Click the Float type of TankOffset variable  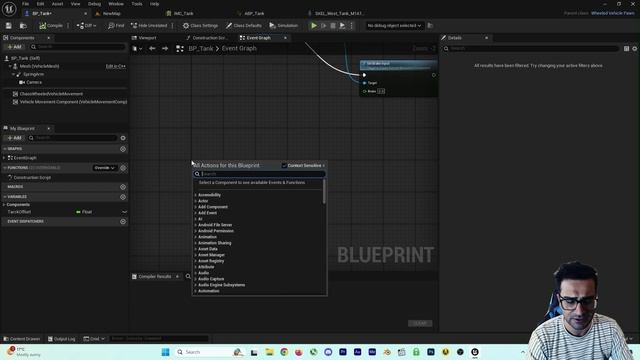84,212
